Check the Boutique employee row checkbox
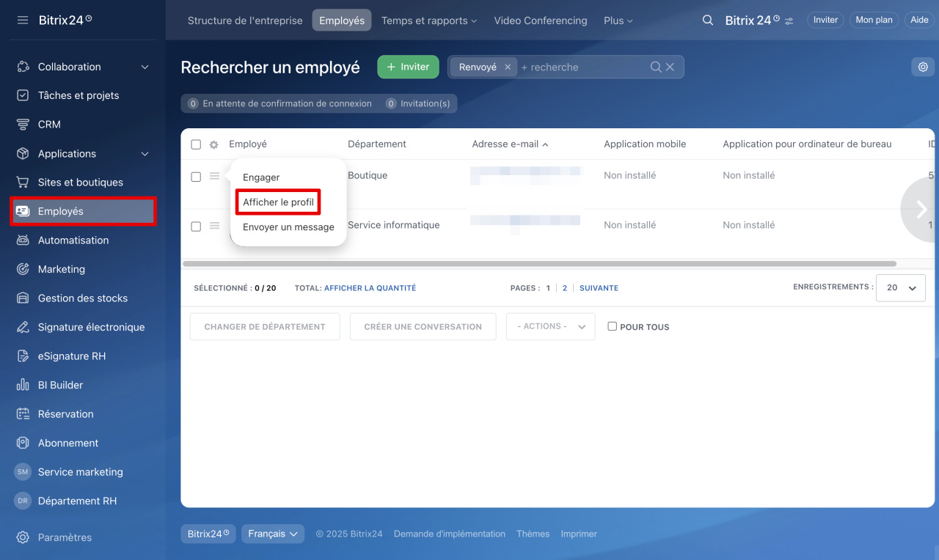939x560 pixels. 196,177
